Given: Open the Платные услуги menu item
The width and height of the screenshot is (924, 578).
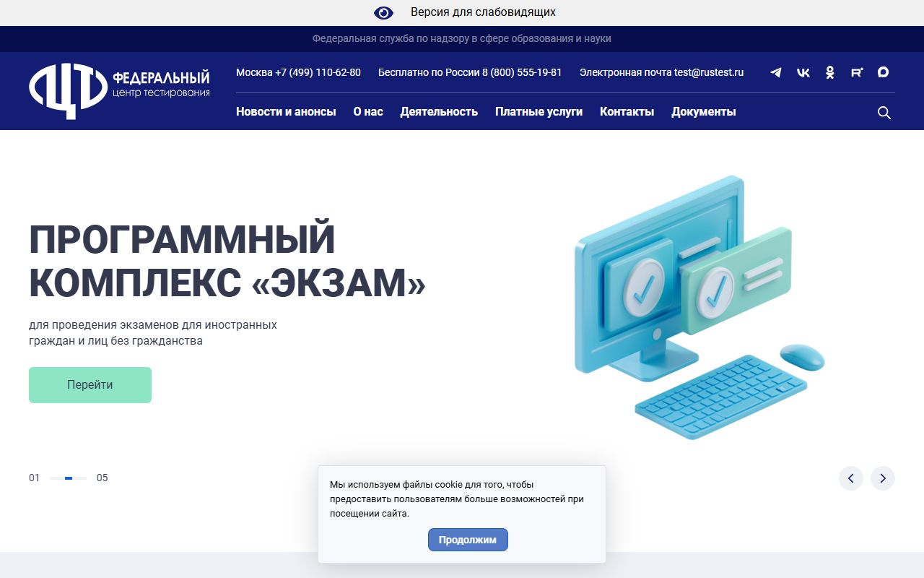Looking at the screenshot, I should pyautogui.click(x=539, y=112).
